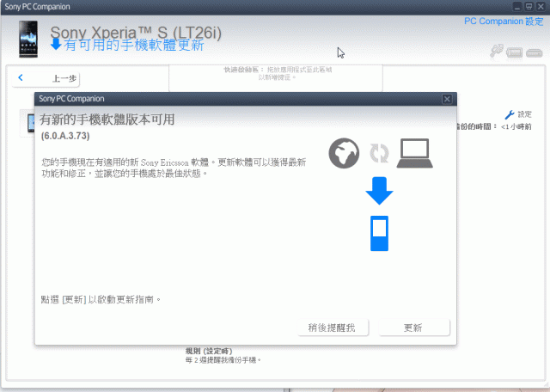
Task: Click the <1 小時前 backup time text
Action: click(516, 126)
